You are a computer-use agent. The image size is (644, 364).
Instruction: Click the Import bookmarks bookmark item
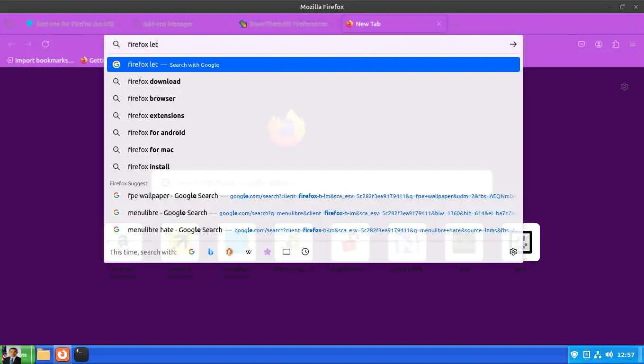pyautogui.click(x=40, y=60)
